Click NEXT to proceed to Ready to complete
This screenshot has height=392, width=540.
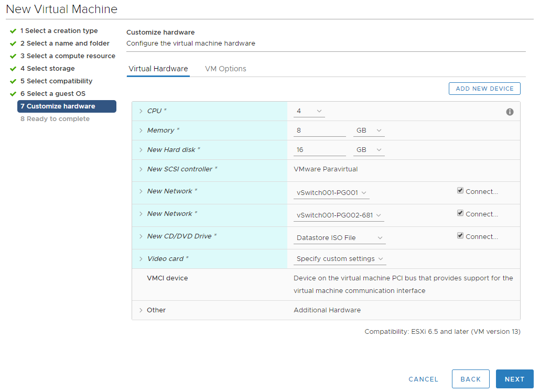coord(514,378)
